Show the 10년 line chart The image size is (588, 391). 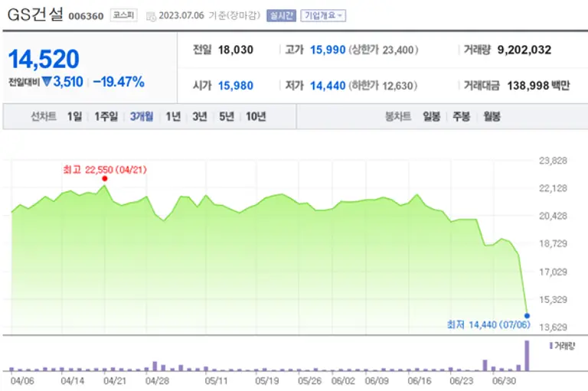[x=256, y=117]
